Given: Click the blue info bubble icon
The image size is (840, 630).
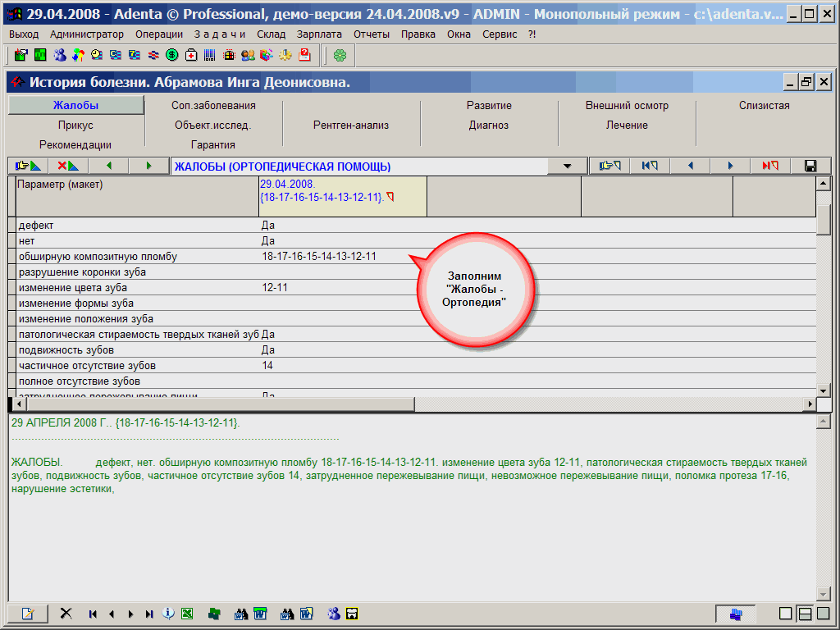Looking at the screenshot, I should [x=169, y=614].
